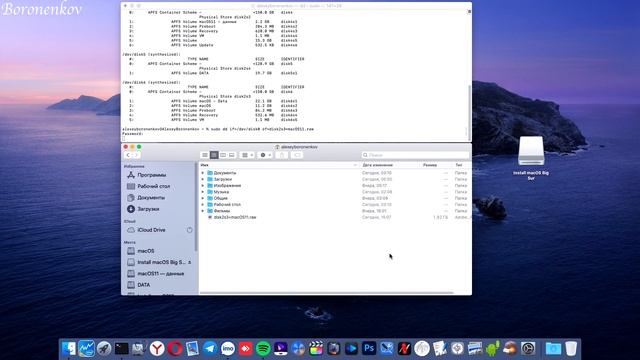
Task: Expand the Документы folder row
Action: coord(203,173)
